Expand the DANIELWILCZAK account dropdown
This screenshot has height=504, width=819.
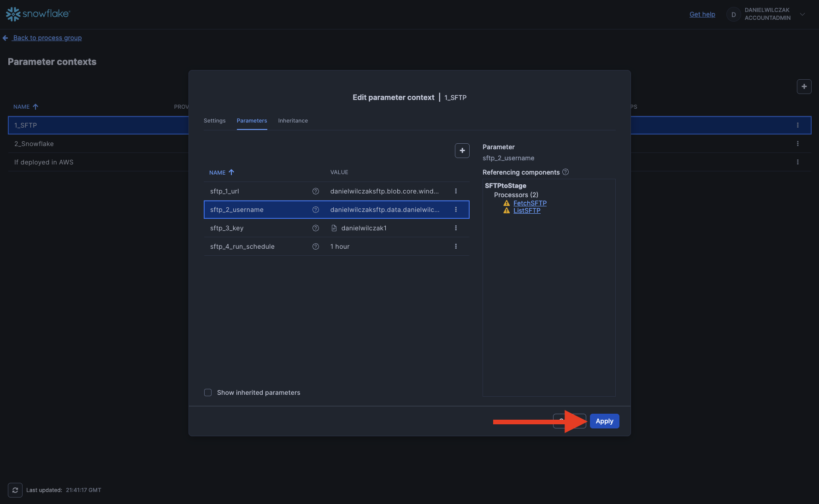click(802, 14)
